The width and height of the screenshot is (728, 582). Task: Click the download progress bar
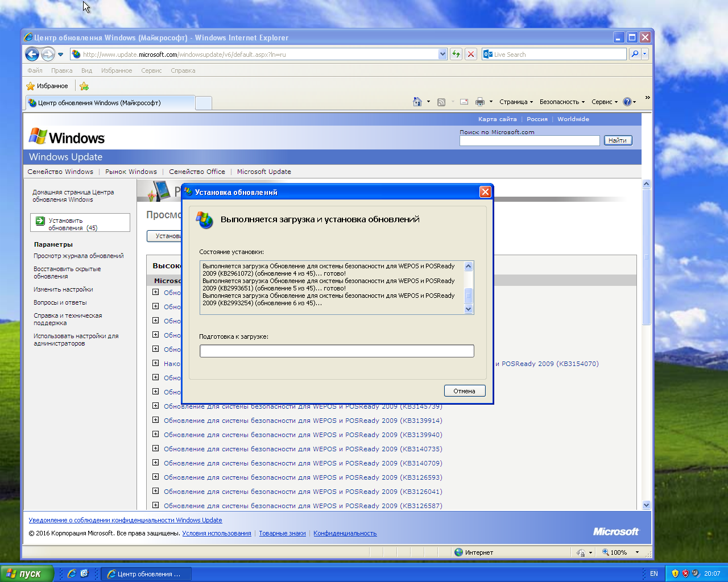coord(337,351)
